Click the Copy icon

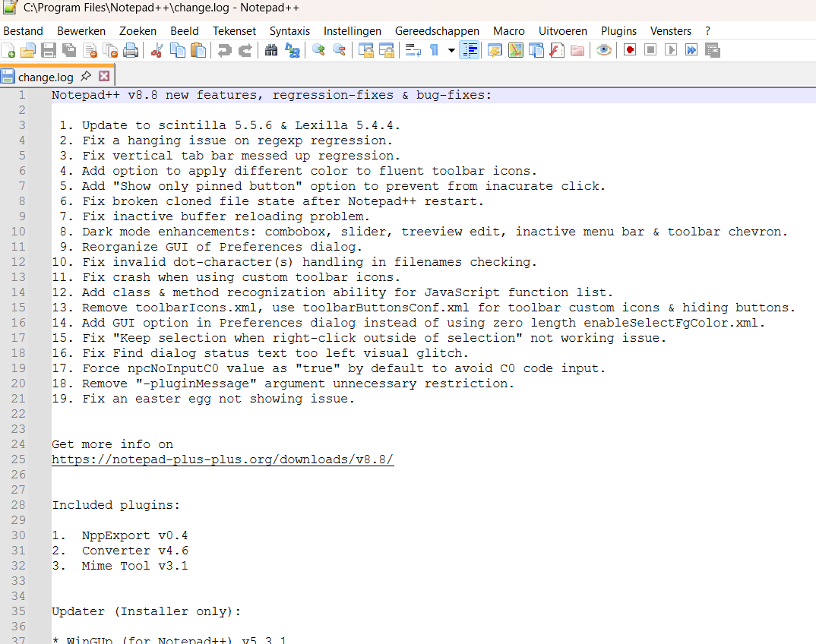pyautogui.click(x=178, y=50)
